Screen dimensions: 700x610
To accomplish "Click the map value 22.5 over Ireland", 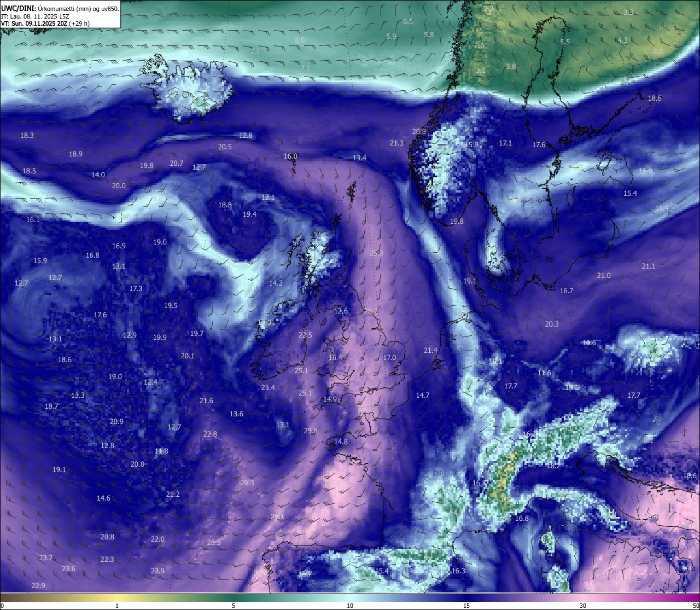I will 305,335.
